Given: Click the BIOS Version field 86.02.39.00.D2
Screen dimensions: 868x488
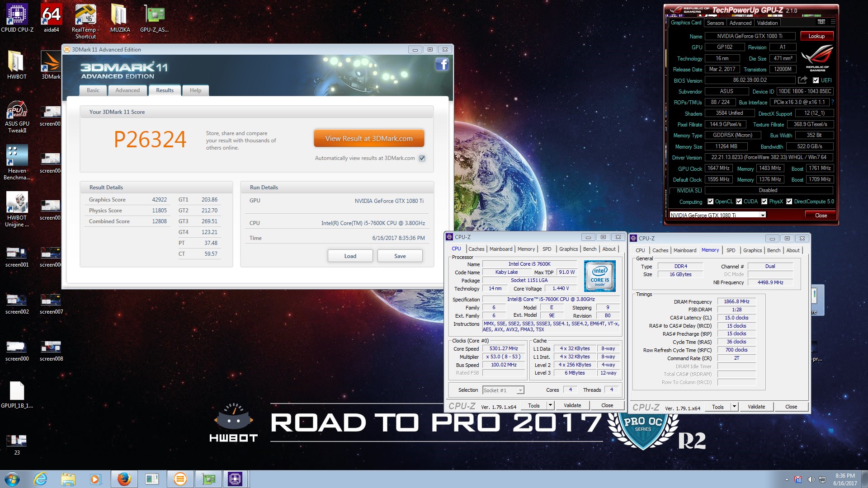Looking at the screenshot, I should point(750,80).
